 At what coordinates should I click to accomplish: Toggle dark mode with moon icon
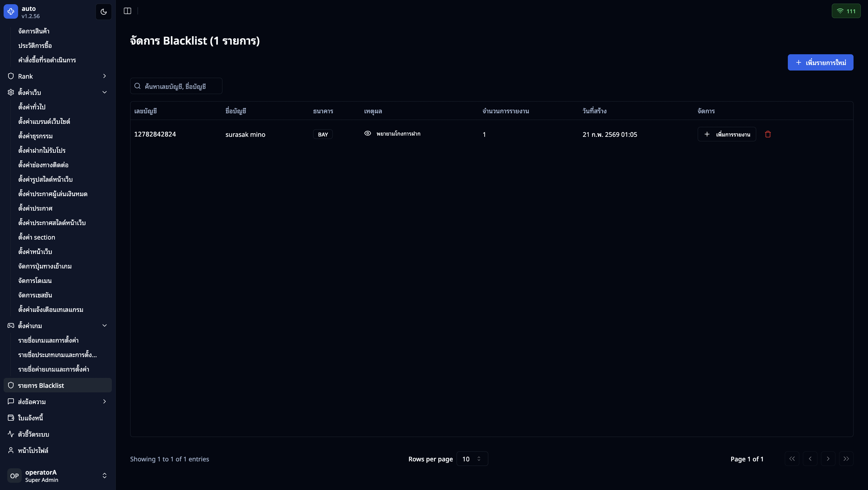[x=103, y=11]
